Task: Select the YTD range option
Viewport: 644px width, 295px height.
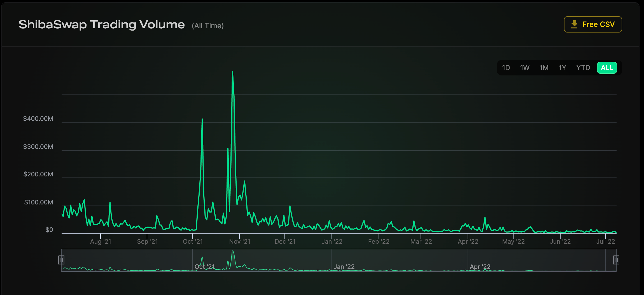Action: pyautogui.click(x=583, y=68)
